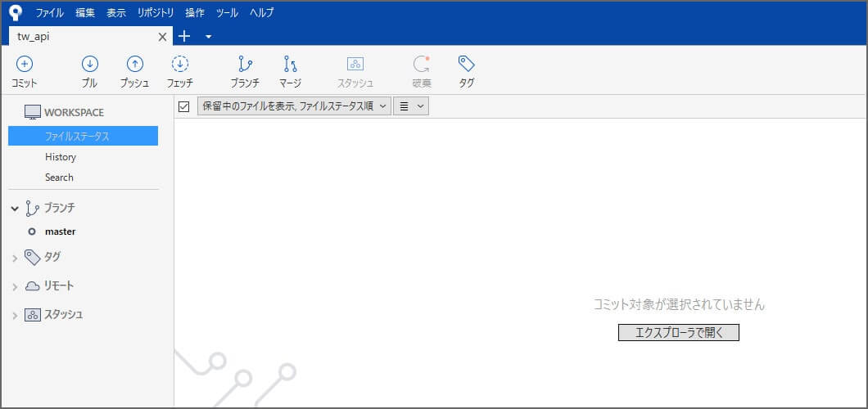The image size is (868, 409).
Task: Click the Tag (タグ) toolbar icon
Action: [466, 65]
